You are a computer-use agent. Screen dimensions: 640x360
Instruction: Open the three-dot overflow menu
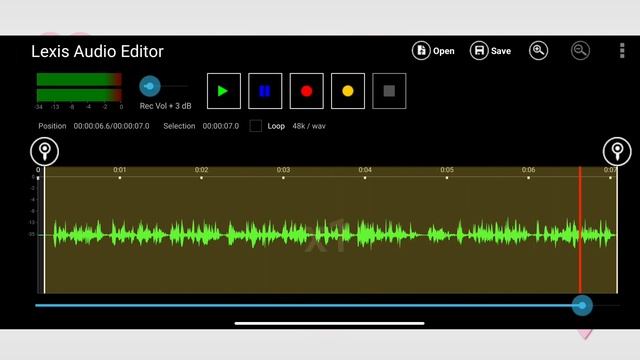click(x=622, y=51)
